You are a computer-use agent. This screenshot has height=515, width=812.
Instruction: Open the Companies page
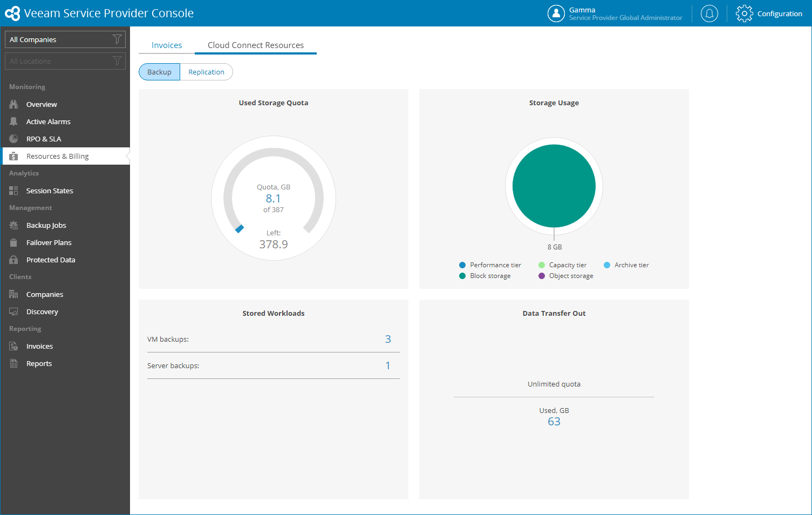point(65,294)
